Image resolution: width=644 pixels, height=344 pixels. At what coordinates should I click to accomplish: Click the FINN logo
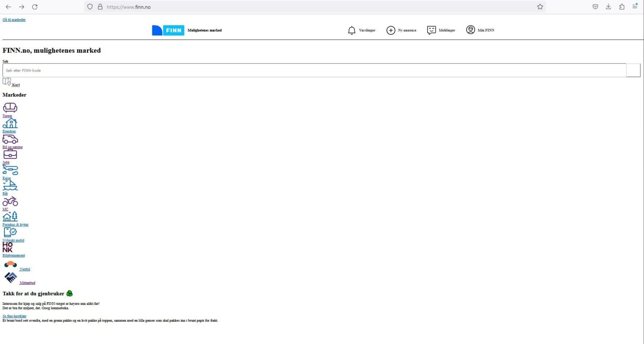tap(168, 30)
